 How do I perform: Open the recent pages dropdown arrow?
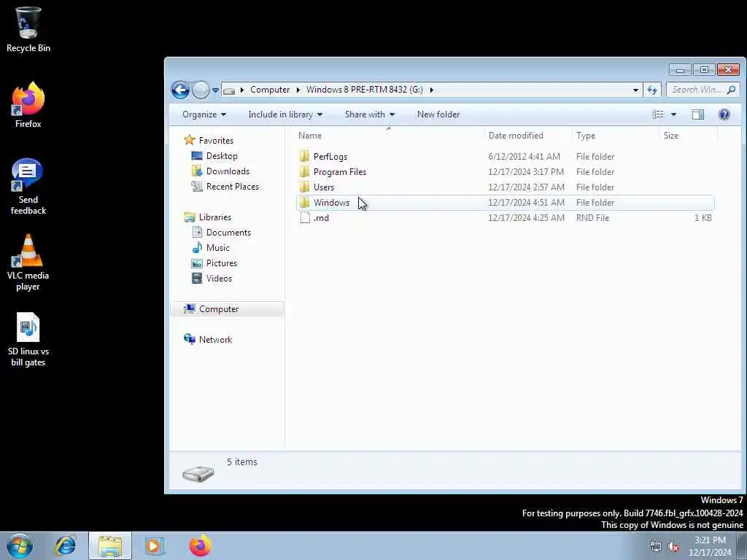[215, 90]
